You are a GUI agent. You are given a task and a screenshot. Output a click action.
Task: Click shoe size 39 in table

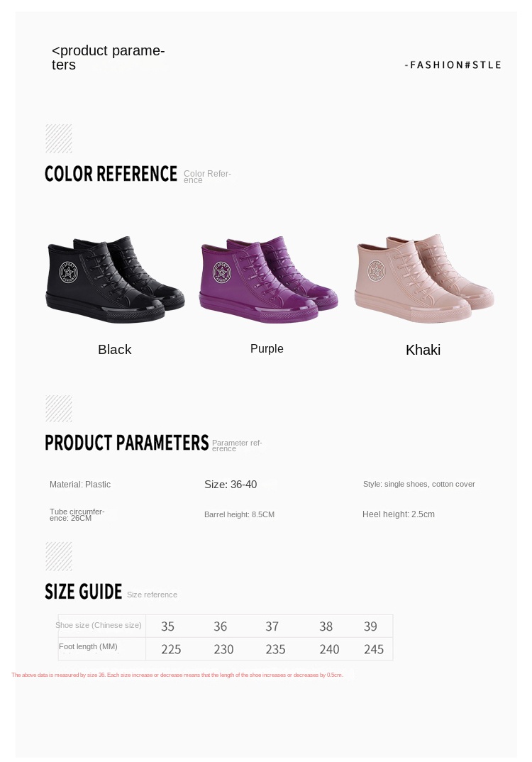coord(370,626)
